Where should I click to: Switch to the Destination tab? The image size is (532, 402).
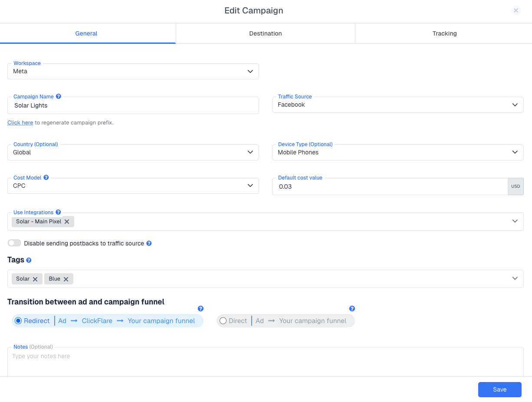pos(266,33)
